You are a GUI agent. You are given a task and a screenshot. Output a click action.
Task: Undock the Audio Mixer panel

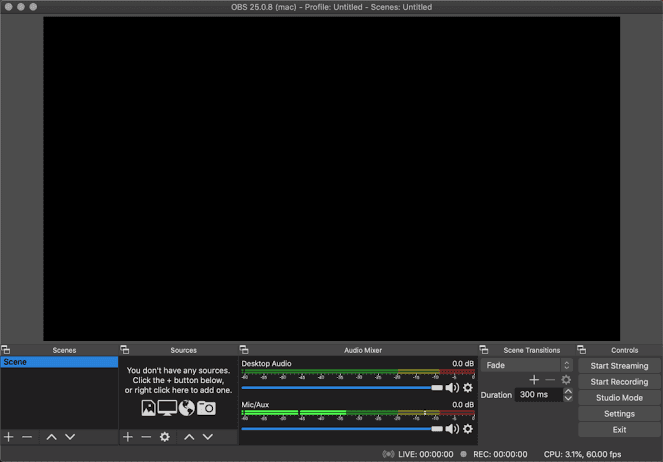click(244, 350)
